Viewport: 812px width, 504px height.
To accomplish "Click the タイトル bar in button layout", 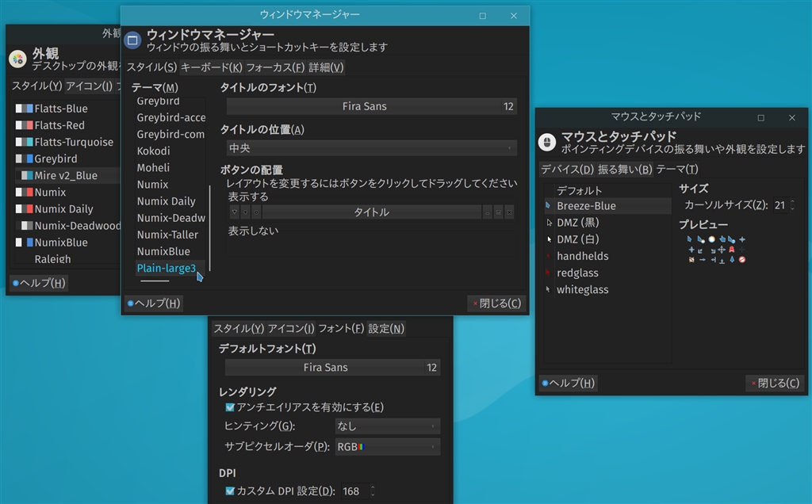I will 371,212.
